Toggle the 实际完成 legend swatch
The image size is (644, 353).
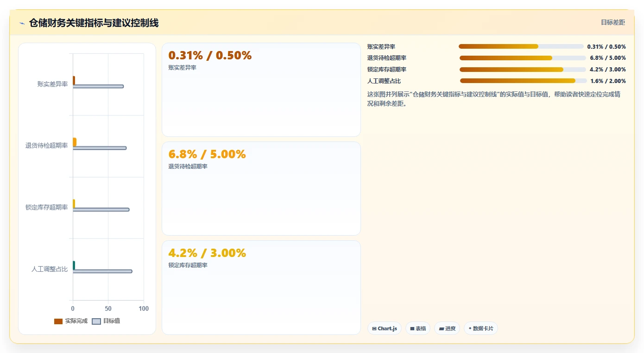pos(58,321)
